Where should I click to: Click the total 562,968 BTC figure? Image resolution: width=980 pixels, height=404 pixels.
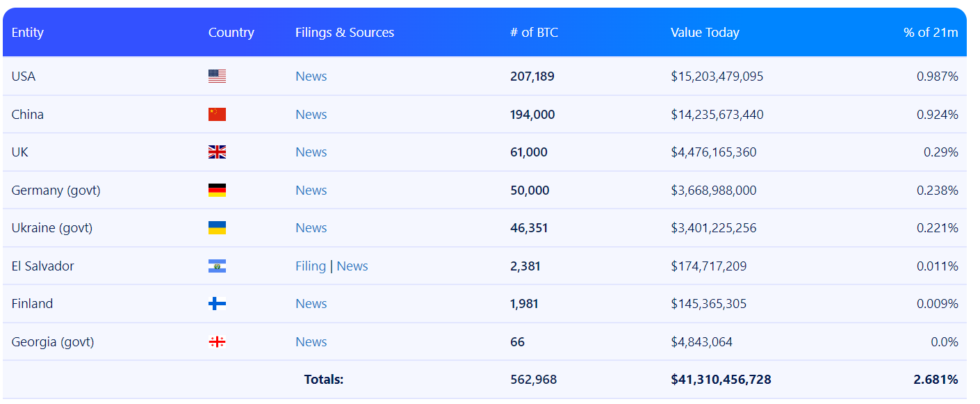coord(534,380)
